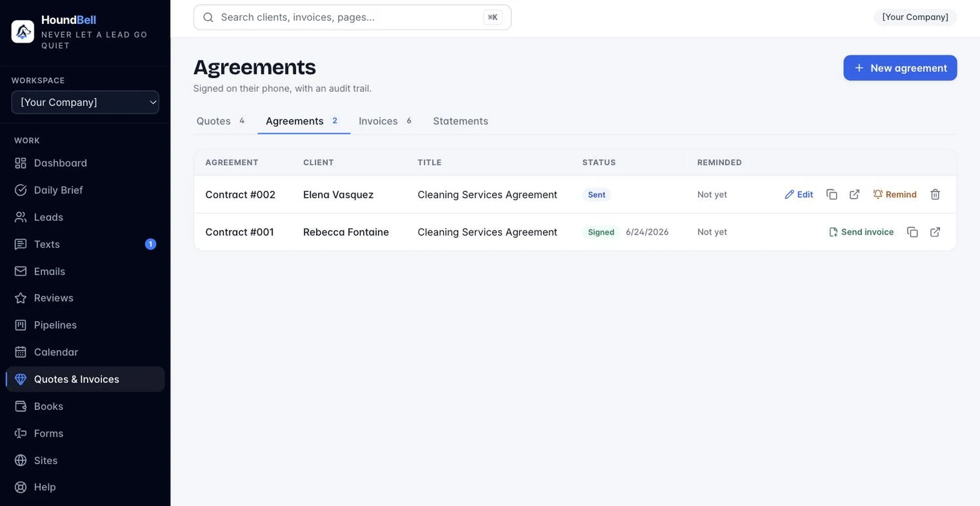The height and width of the screenshot is (506, 980).
Task: Open the Statements tab
Action: click(x=461, y=121)
